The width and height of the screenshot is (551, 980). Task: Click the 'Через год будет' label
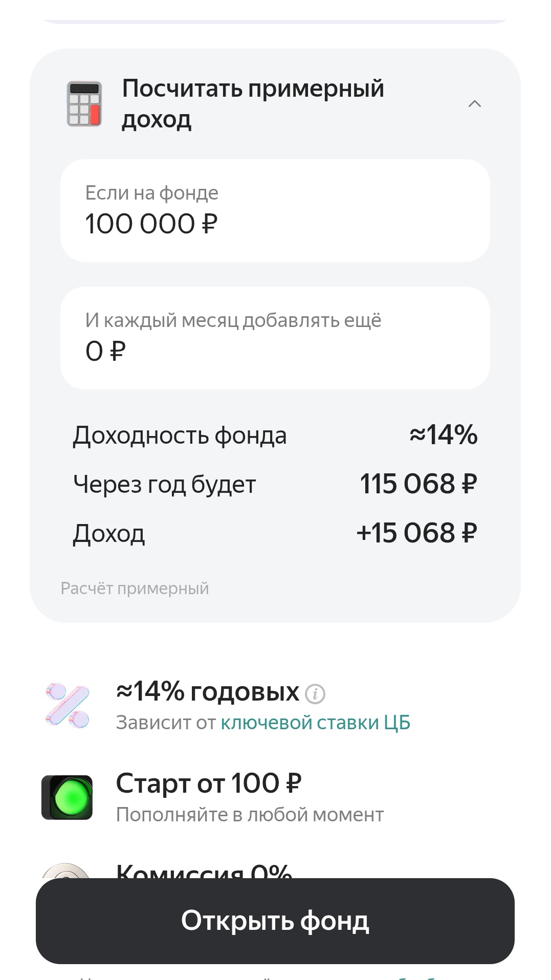(164, 484)
